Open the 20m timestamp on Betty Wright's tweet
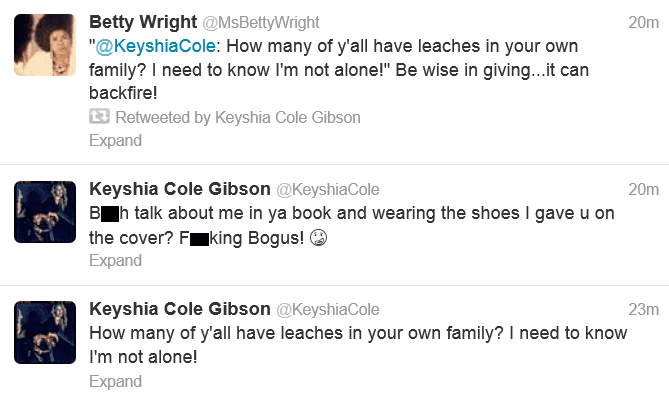The height and width of the screenshot is (404, 669). click(x=643, y=22)
